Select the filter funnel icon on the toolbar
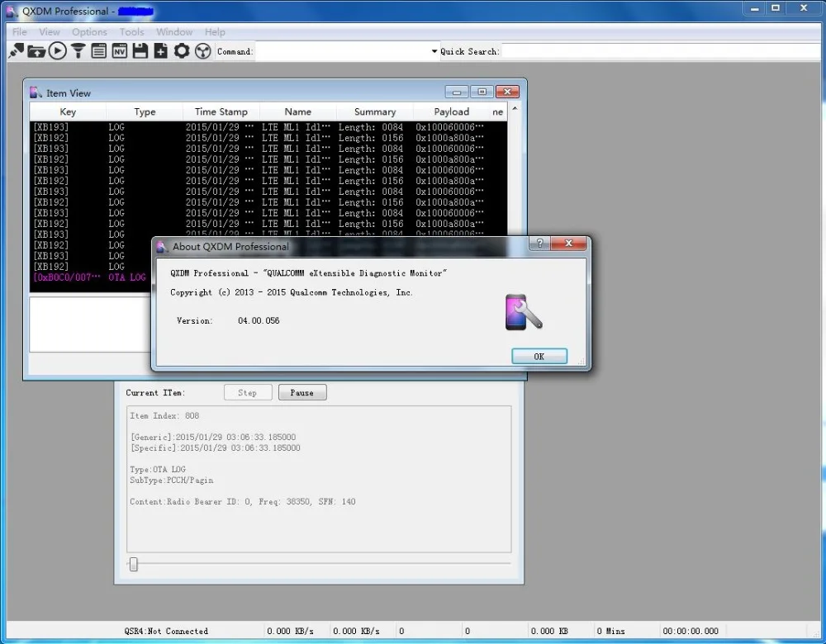 tap(78, 50)
